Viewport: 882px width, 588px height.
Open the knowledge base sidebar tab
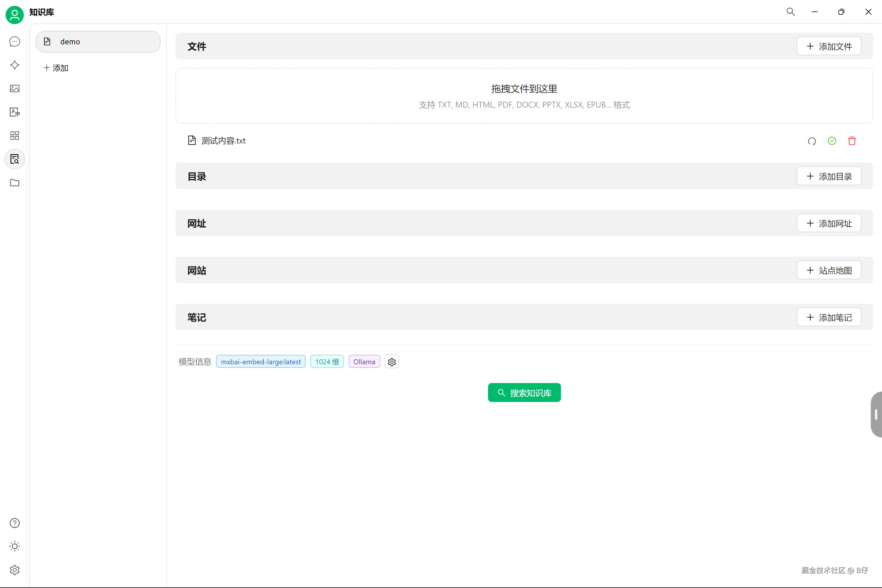pyautogui.click(x=15, y=159)
